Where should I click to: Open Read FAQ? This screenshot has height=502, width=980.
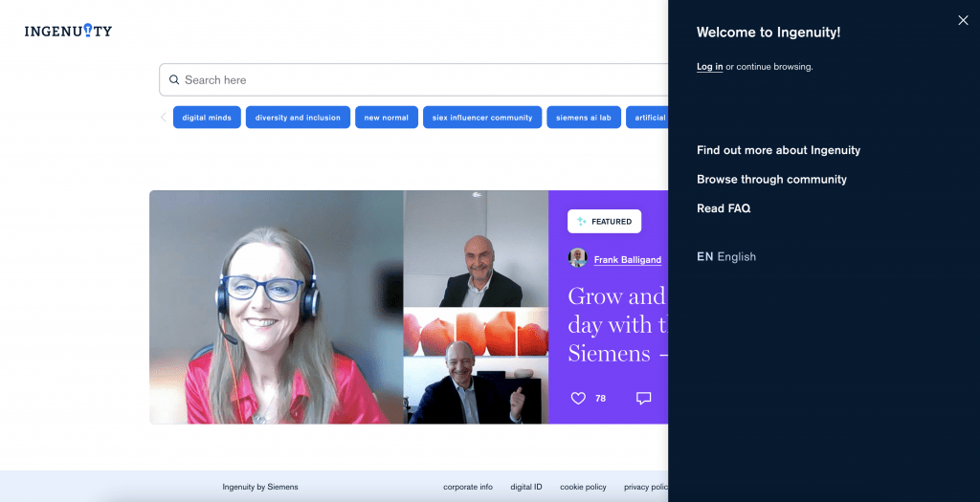point(724,208)
